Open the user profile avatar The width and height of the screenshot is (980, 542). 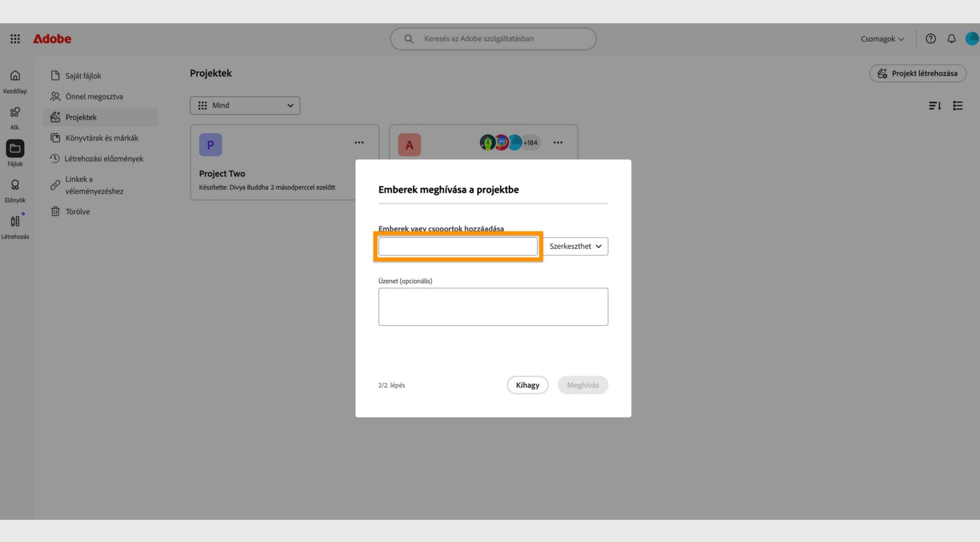(x=972, y=39)
